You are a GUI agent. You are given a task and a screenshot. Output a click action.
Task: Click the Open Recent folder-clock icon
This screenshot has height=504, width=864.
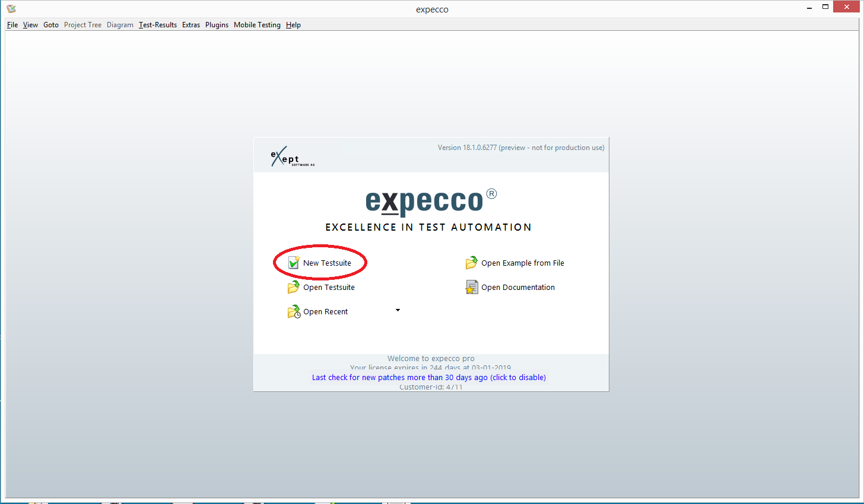pyautogui.click(x=294, y=311)
